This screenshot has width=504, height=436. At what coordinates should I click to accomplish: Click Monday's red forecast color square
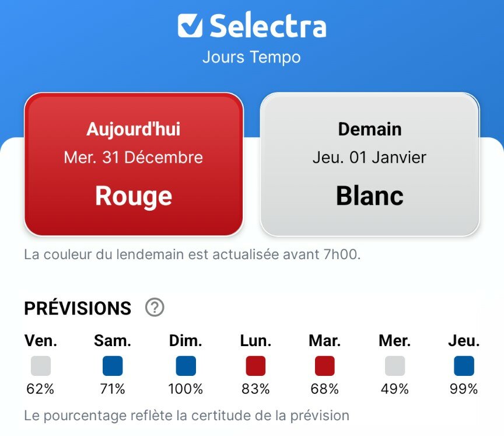tap(256, 366)
